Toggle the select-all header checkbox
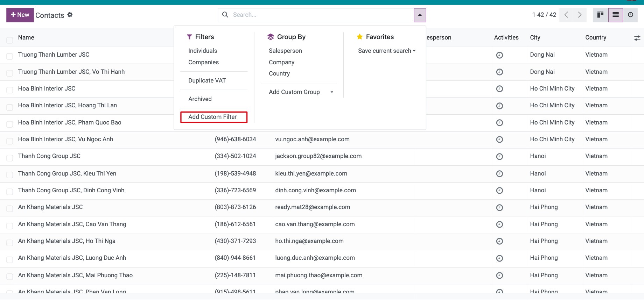 (x=10, y=40)
